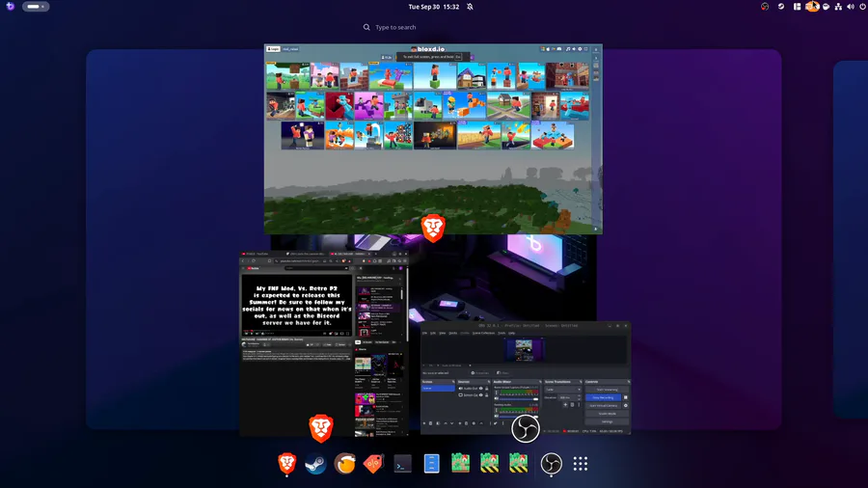The height and width of the screenshot is (488, 868).
Task: Open the clock and calendar menu
Action: pos(433,7)
